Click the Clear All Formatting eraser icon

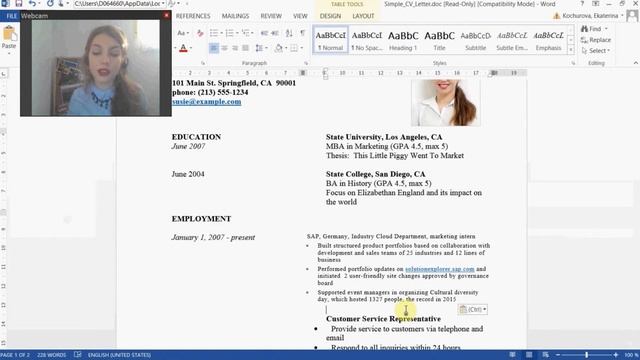coord(200,33)
